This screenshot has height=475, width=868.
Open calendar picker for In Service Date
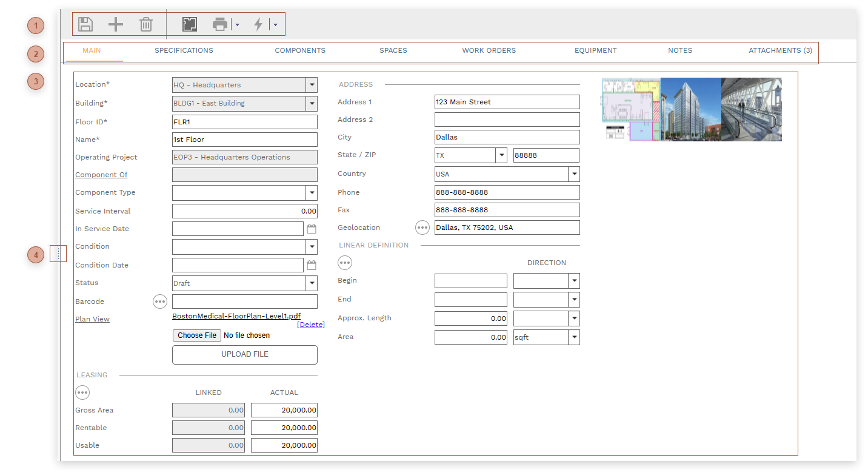[312, 229]
